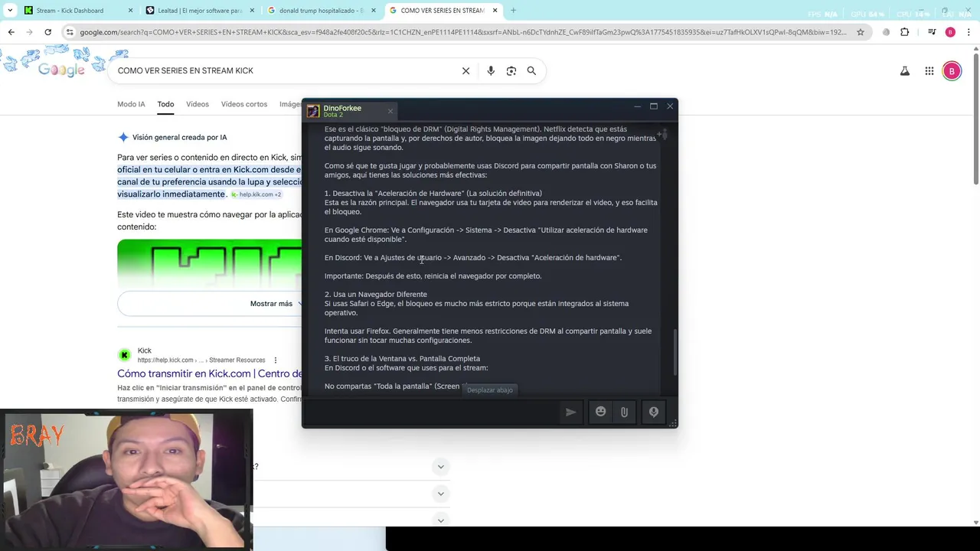The height and width of the screenshot is (551, 980).
Task: Select Modo IA search tab
Action: [x=131, y=104]
